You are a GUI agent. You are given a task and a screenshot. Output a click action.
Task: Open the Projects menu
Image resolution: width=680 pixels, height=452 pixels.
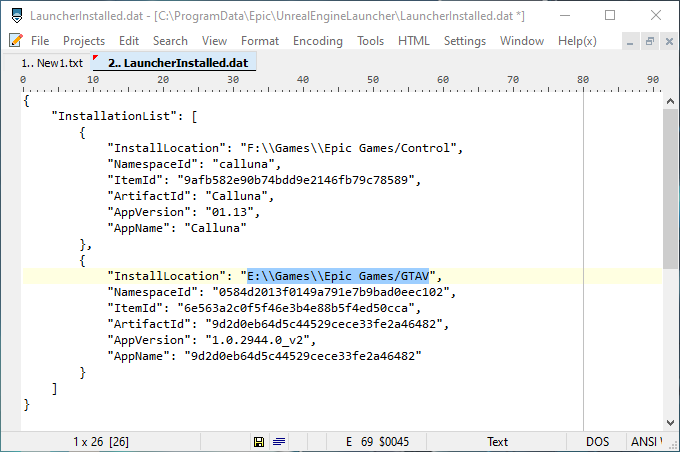coord(84,41)
